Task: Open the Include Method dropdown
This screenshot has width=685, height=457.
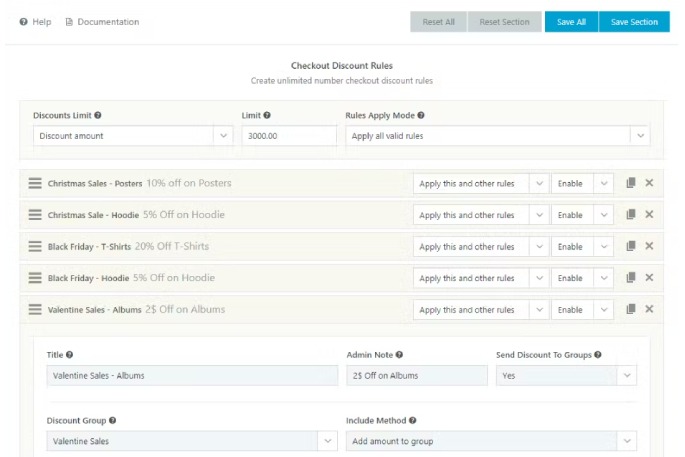Action: point(490,441)
